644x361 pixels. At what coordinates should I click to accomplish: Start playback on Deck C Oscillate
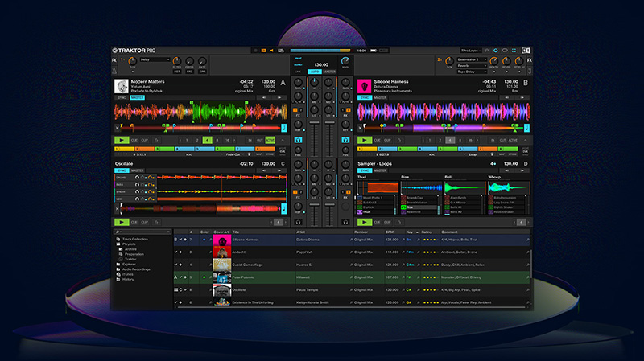click(122, 222)
